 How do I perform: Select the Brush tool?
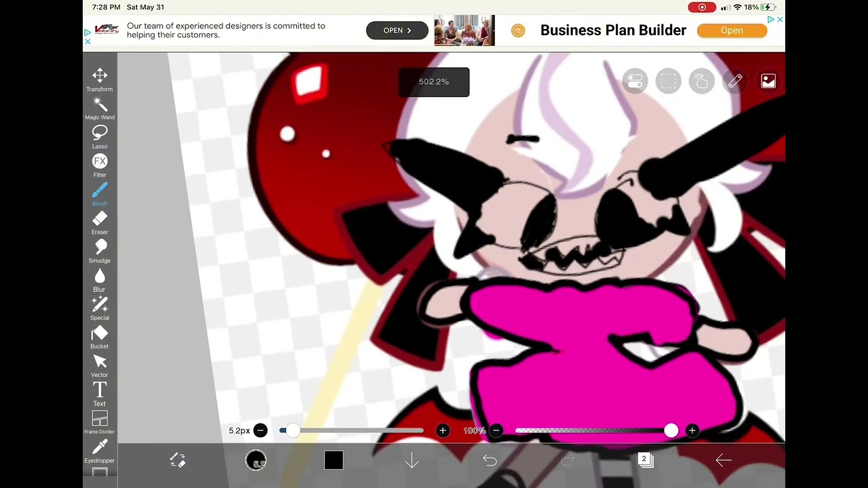pyautogui.click(x=100, y=194)
